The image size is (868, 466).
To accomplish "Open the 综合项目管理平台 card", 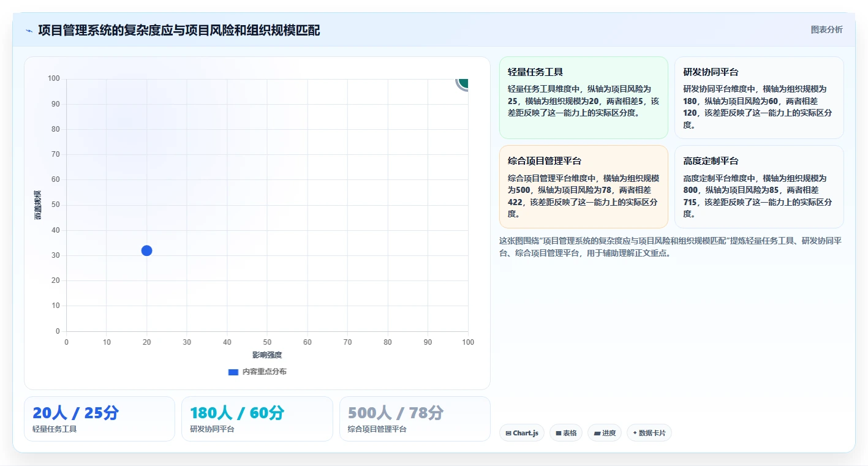I will [584, 187].
